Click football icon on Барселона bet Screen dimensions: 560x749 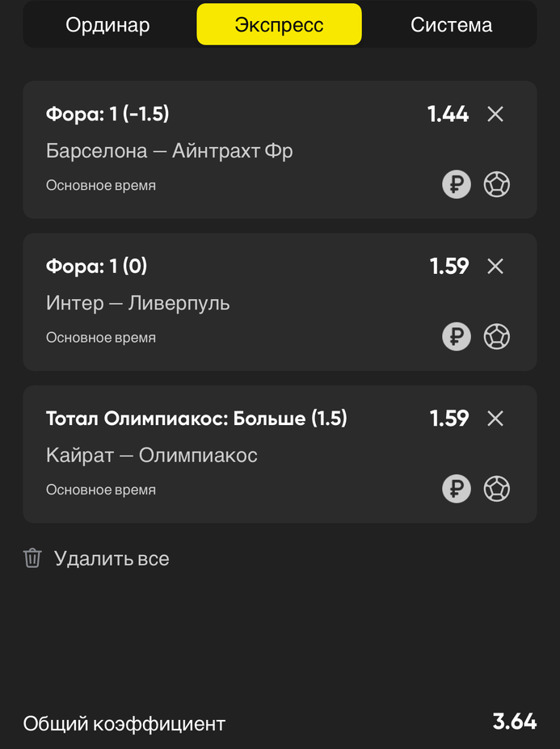[497, 185]
